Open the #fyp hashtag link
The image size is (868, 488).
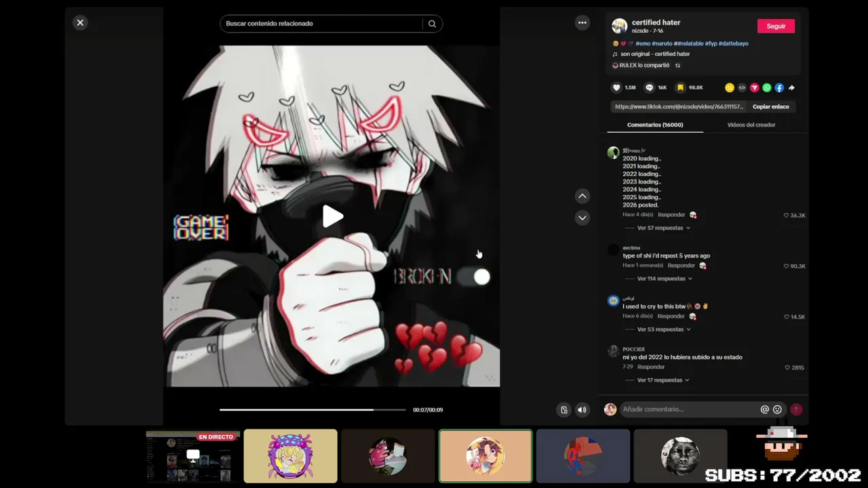(x=711, y=43)
